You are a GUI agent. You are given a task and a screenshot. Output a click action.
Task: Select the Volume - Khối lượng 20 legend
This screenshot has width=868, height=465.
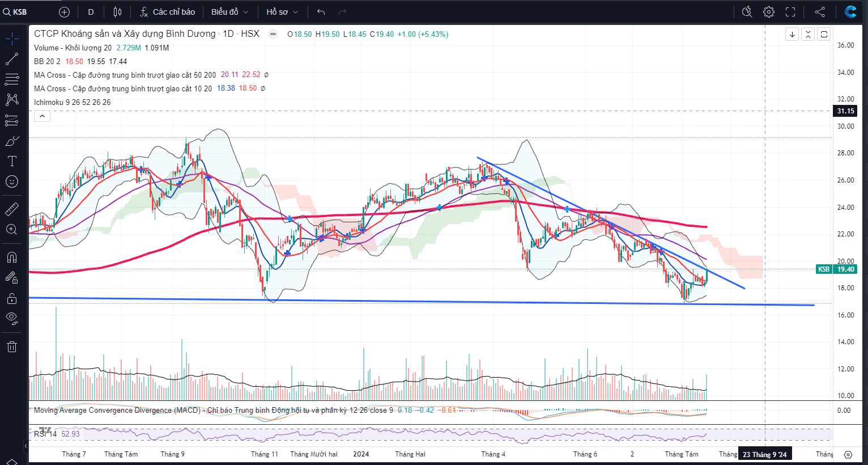click(73, 48)
